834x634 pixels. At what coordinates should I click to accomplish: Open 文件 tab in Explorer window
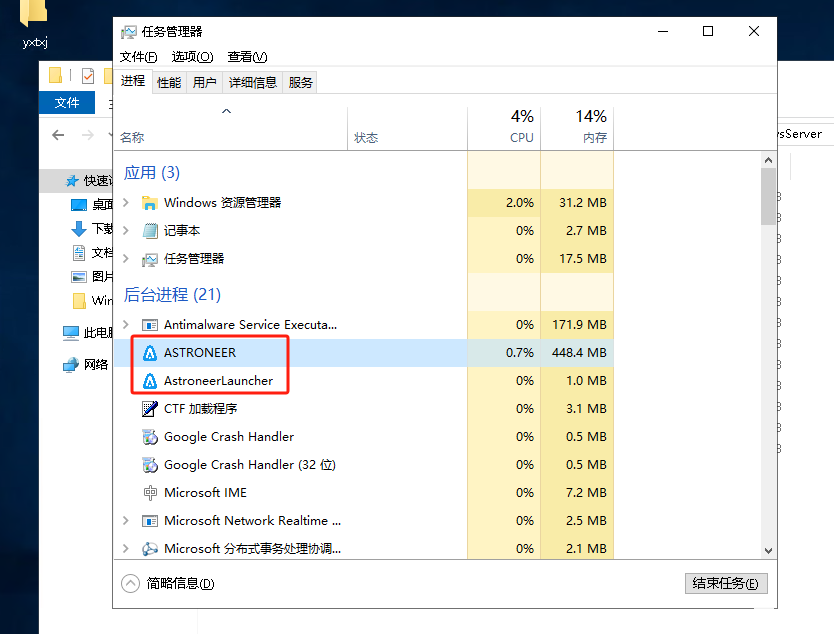[67, 103]
